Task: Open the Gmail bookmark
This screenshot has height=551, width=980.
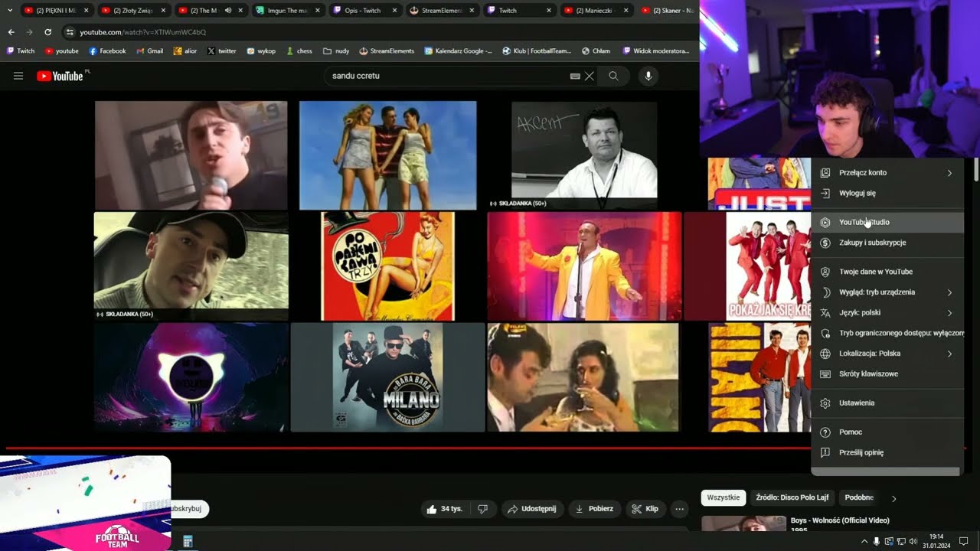Action: click(150, 51)
